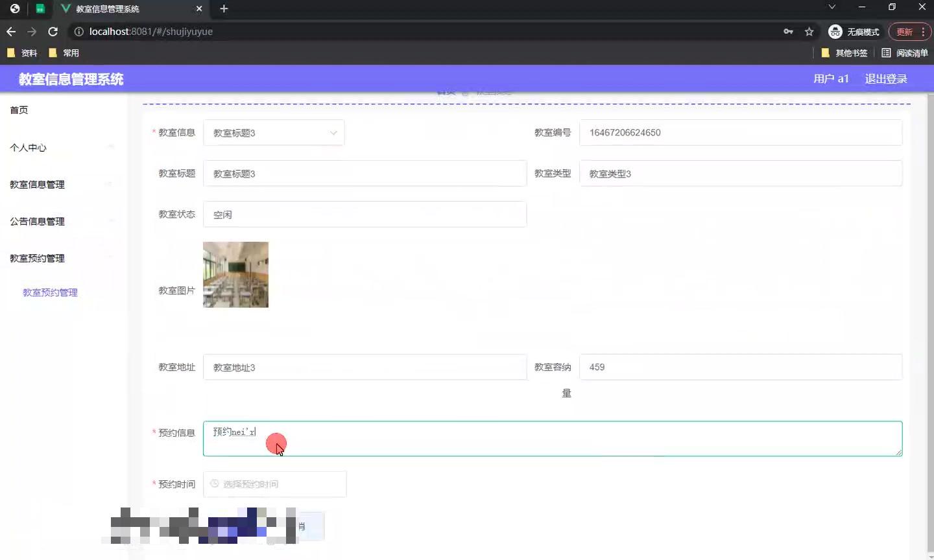Click the 教室图片 classroom thumbnail
This screenshot has height=560, width=934.
[235, 275]
